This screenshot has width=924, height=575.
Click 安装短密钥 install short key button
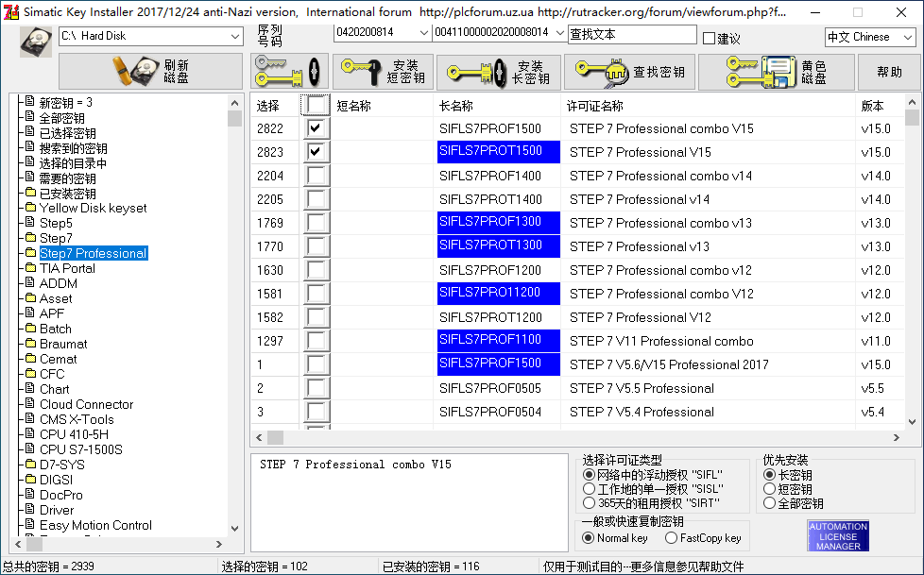[x=383, y=72]
